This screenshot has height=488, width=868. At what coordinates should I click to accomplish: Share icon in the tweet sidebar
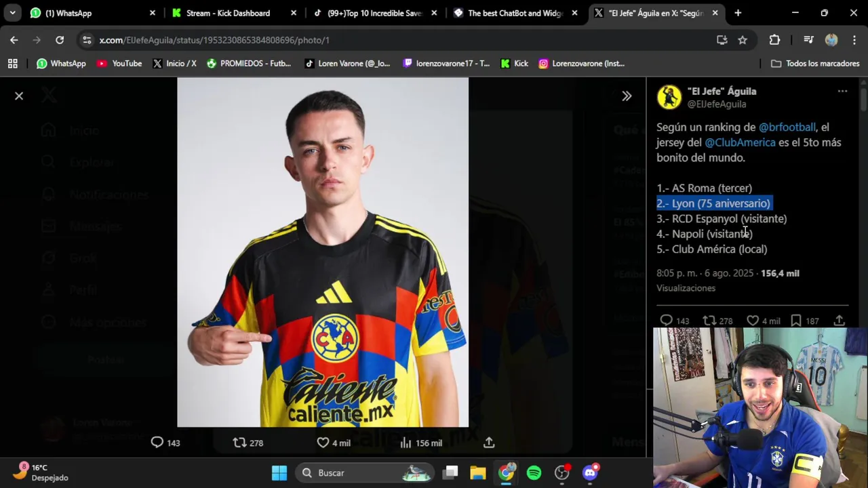click(x=840, y=321)
